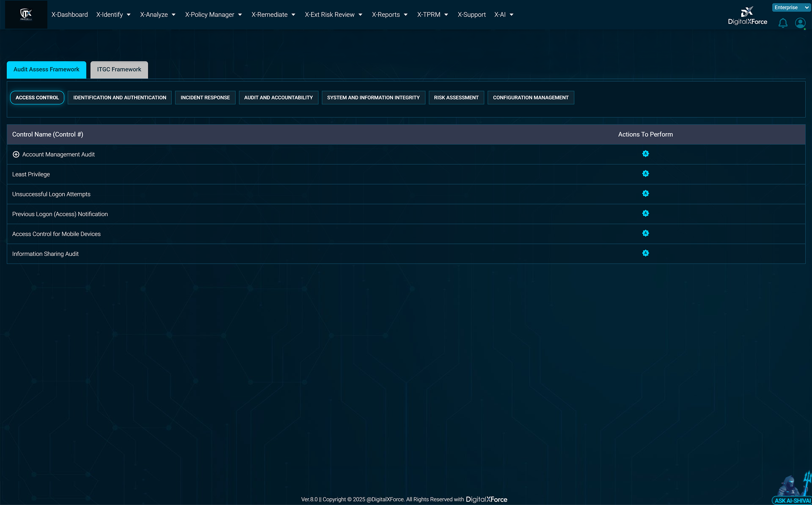This screenshot has width=812, height=505.
Task: Open the X-Support menu item
Action: pyautogui.click(x=471, y=15)
